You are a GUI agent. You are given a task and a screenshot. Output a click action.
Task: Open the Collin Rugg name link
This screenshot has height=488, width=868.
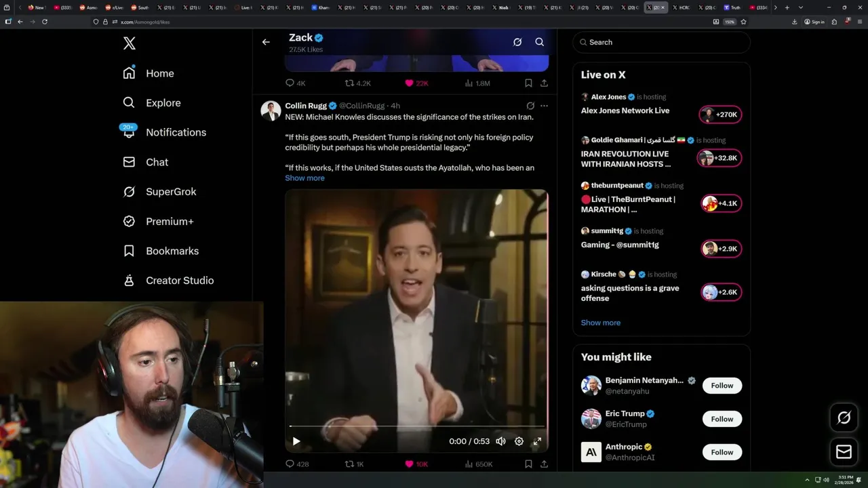tap(306, 106)
